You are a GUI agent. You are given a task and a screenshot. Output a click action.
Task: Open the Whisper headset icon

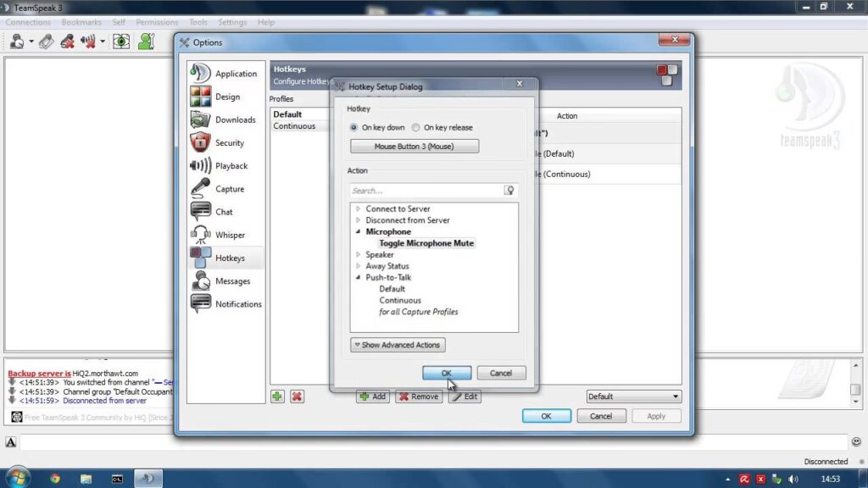coord(200,235)
